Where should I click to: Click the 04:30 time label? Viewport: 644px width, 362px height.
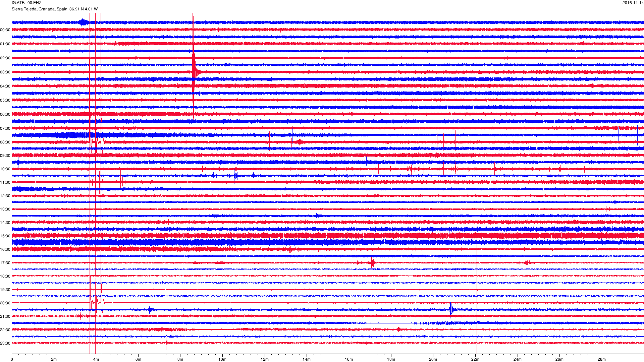click(x=5, y=86)
